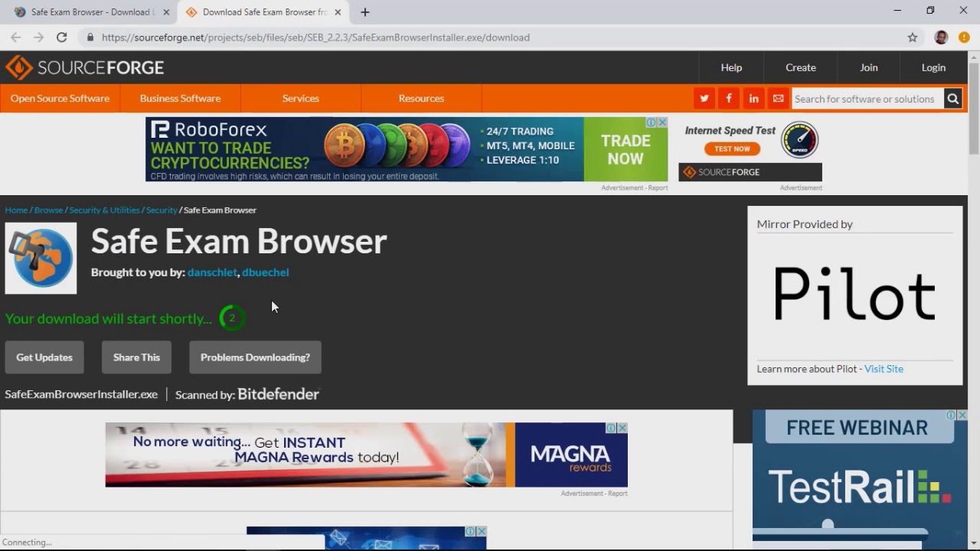Click the 'Mirror Provided by' heading
The width and height of the screenshot is (980, 551).
(805, 224)
